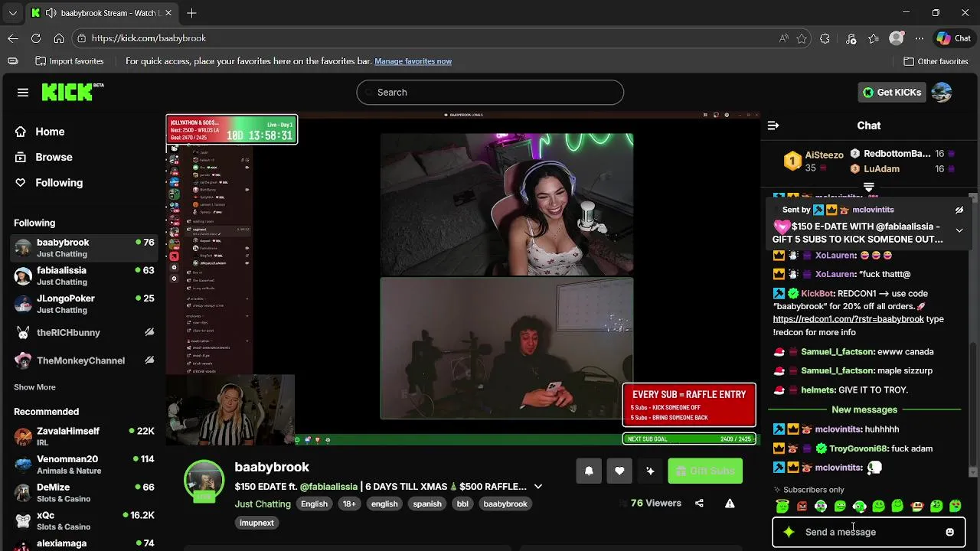Open Browse in the sidebar

tap(54, 157)
